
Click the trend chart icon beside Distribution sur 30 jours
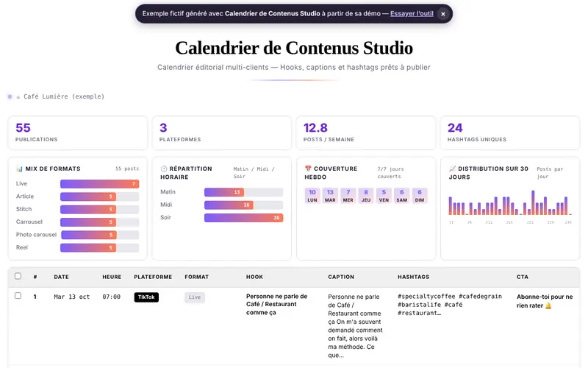pos(452,169)
